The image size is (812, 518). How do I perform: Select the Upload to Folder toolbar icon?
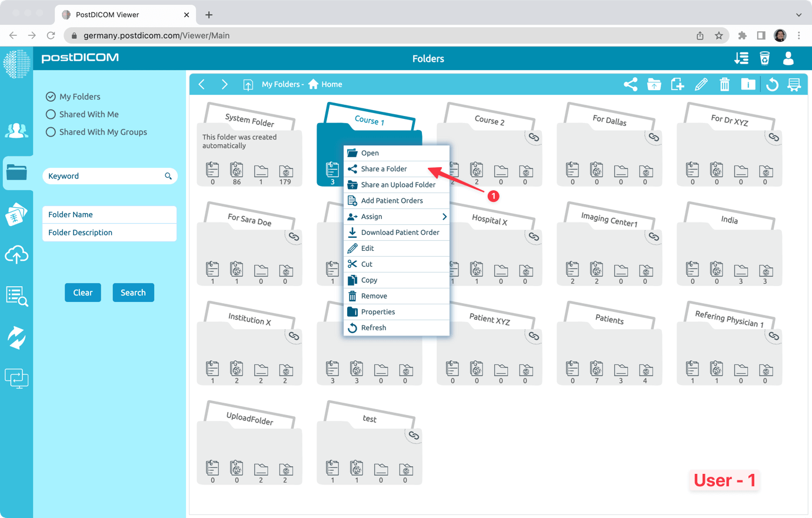point(654,84)
